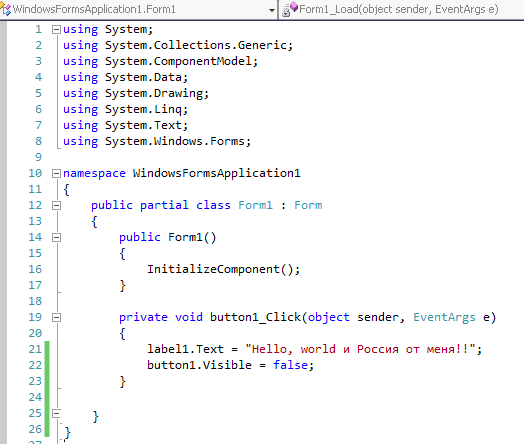Click the base type 'Form' on line 12
525x444 pixels.
[308, 205]
